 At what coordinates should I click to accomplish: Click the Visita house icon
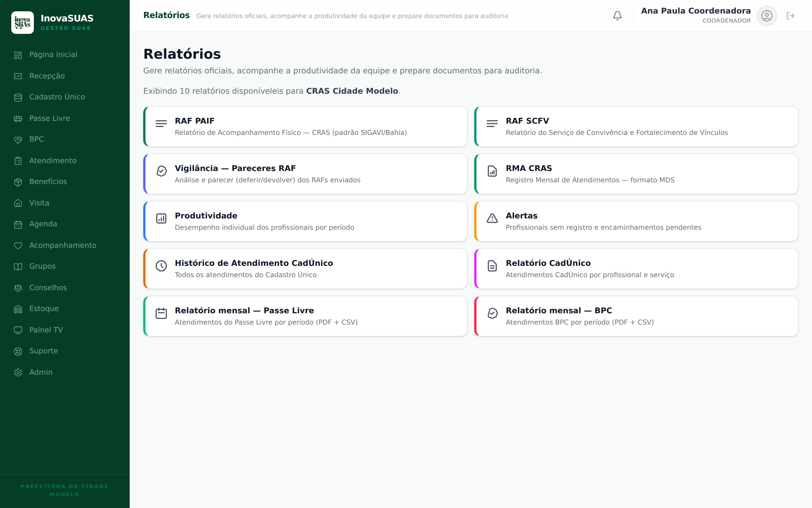tap(18, 203)
